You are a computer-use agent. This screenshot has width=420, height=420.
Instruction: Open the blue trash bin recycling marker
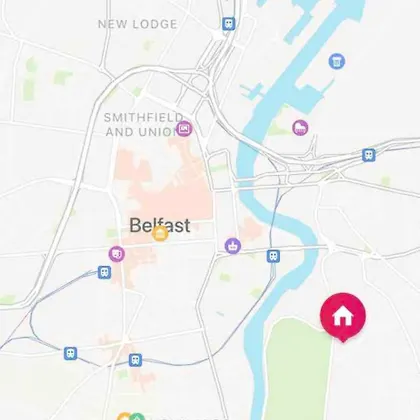[337, 61]
